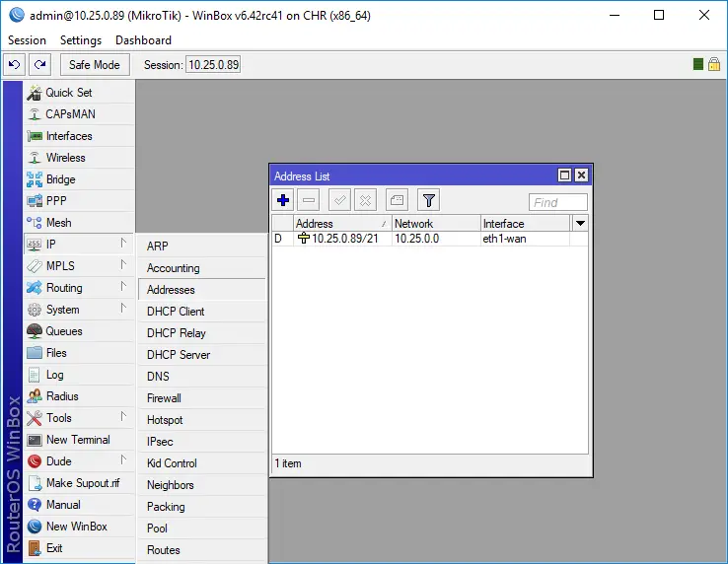
Task: Select ARP in IP submenu
Action: pos(202,247)
